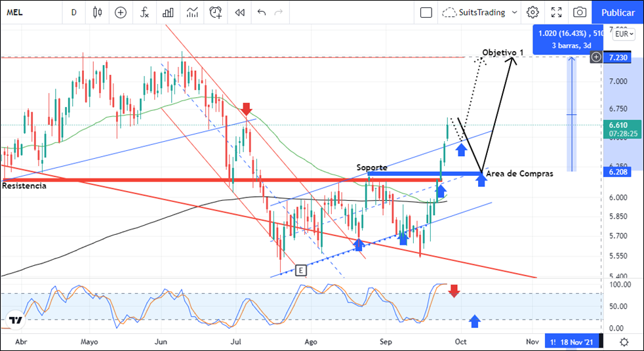Expand the EUR currency dropdown
Viewport: 644px width, 351px height.
click(622, 33)
